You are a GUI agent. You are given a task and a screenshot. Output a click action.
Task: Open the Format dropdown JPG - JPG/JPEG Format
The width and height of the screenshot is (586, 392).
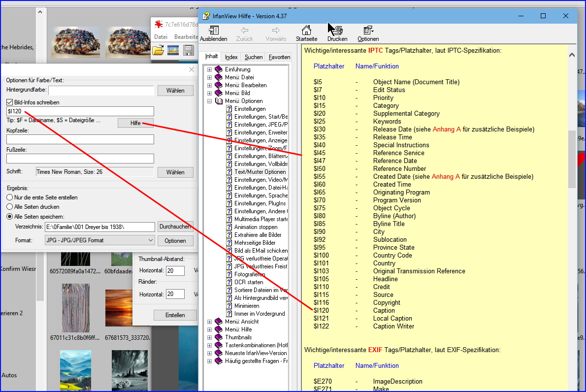coord(100,240)
